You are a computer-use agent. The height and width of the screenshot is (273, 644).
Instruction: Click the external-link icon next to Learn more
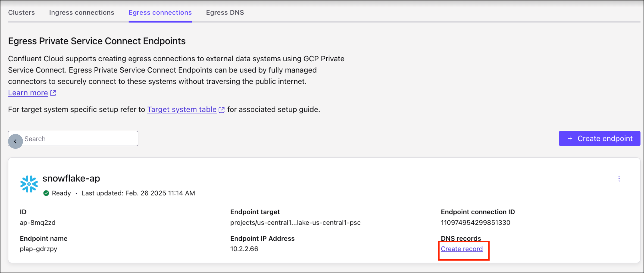tap(53, 93)
